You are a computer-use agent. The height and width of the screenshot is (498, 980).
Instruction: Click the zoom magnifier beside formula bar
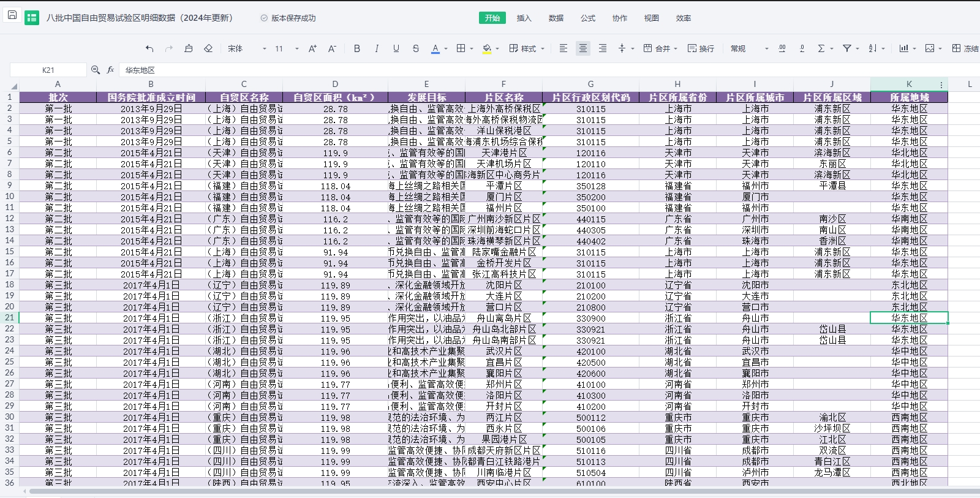tap(96, 70)
